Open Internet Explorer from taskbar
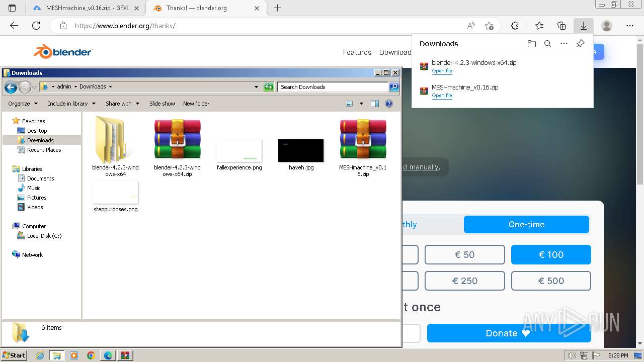Viewport: 644px width, 362px height. 40,355
